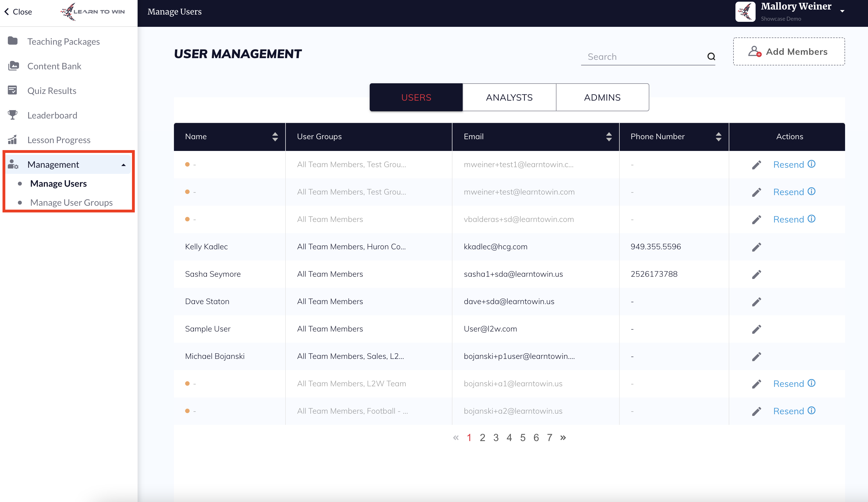The image size is (868, 502).
Task: Click the search magnifier icon
Action: 711,56
